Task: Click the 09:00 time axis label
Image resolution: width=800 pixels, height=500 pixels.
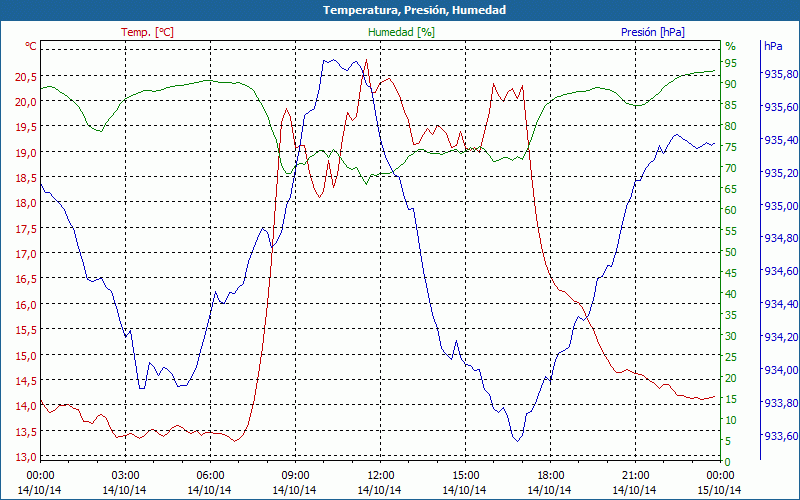Action: [x=295, y=476]
